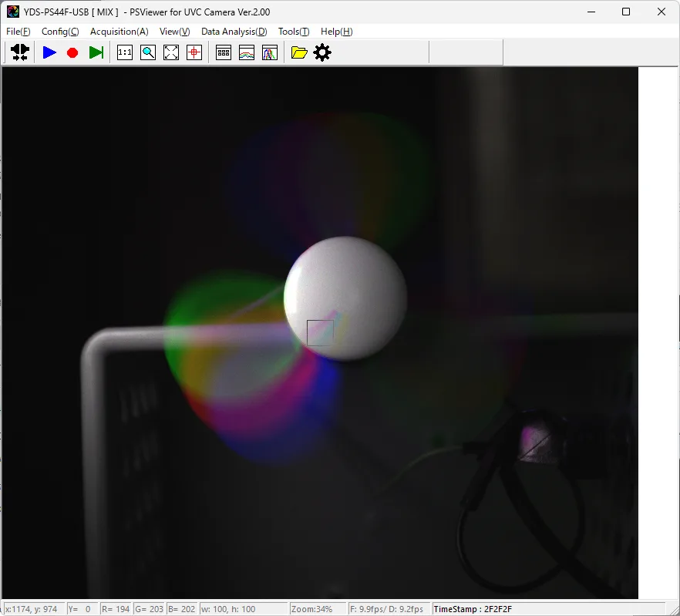
Task: Click the 'G= 203' status value
Action: 150,609
